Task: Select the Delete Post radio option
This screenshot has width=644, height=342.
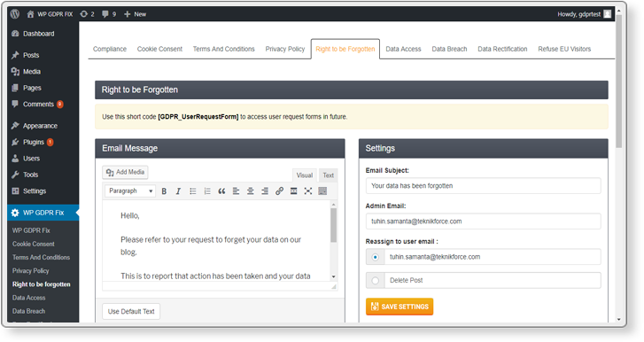Action: [x=375, y=280]
